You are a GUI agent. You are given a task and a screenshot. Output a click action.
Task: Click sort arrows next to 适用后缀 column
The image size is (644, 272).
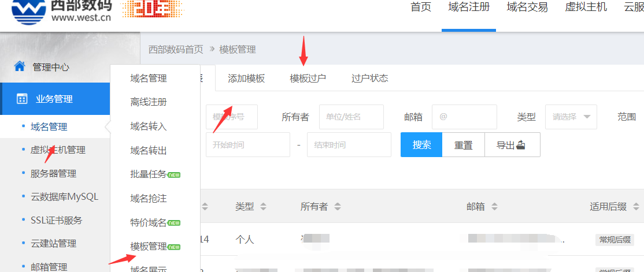637,207
